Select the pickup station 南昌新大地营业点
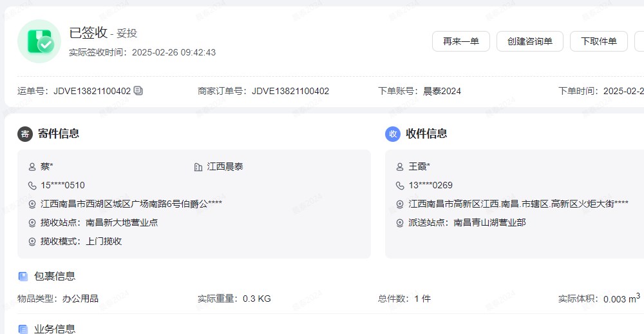This screenshot has height=334, width=644. point(122,222)
